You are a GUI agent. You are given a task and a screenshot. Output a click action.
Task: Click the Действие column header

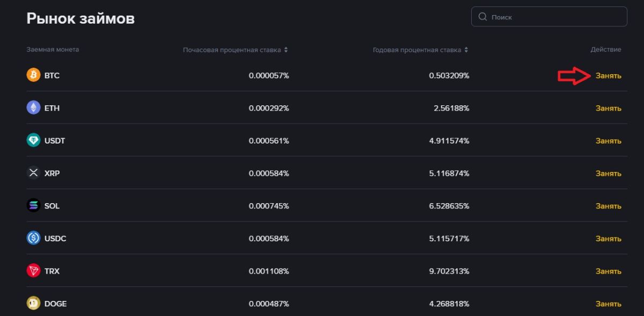(x=606, y=49)
